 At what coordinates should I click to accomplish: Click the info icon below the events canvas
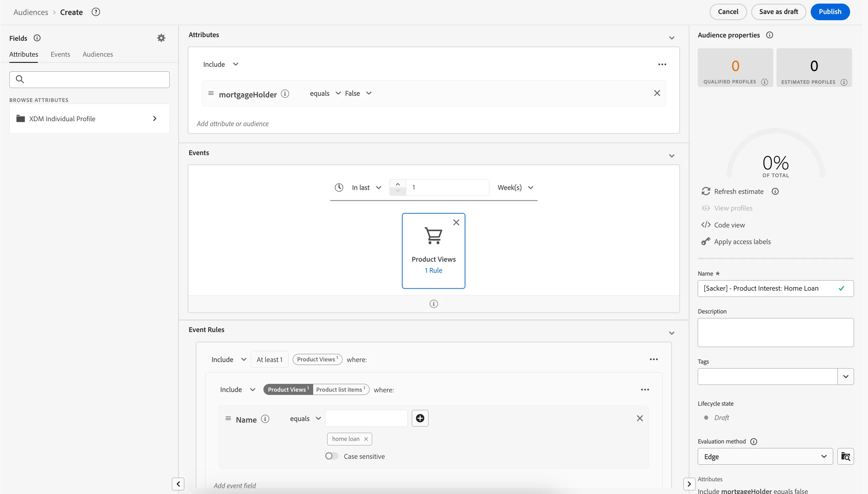433,304
